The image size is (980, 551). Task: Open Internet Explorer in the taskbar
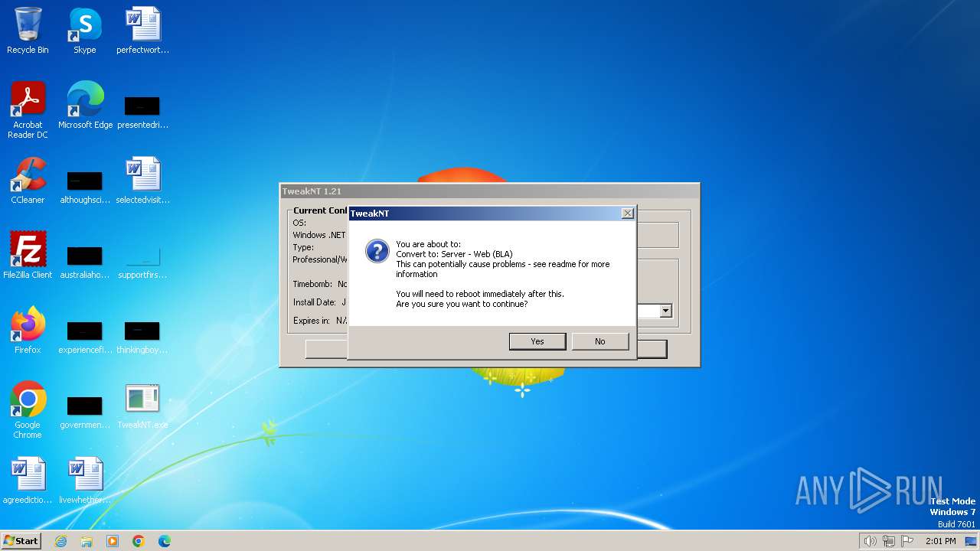[x=60, y=541]
